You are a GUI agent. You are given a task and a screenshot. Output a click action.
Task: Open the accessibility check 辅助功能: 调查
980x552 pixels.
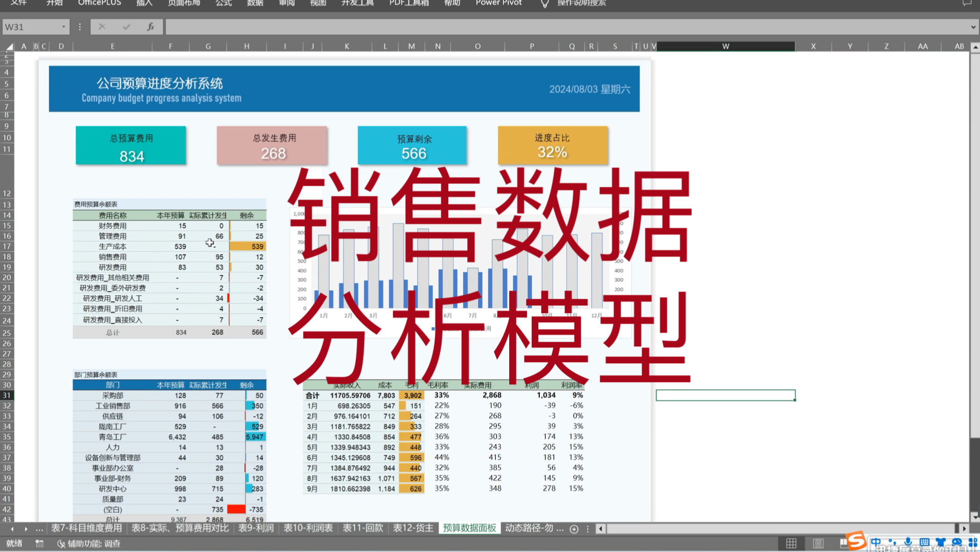click(89, 543)
